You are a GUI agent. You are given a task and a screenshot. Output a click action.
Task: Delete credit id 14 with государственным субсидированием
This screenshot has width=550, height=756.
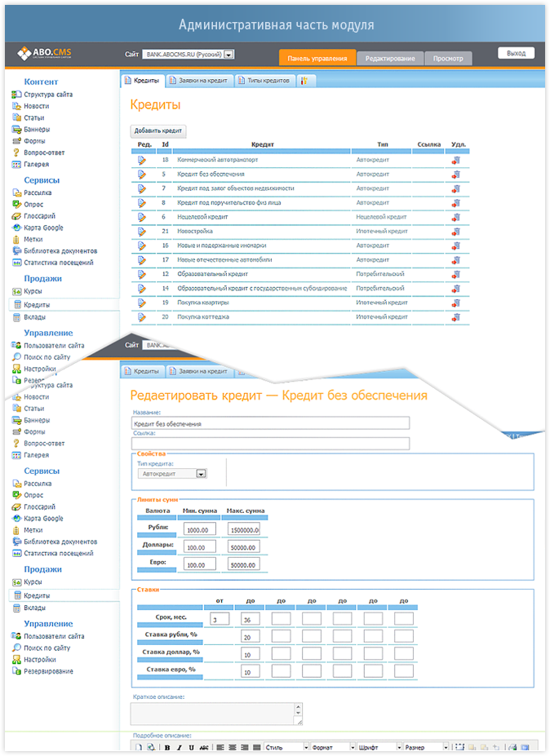tap(456, 289)
